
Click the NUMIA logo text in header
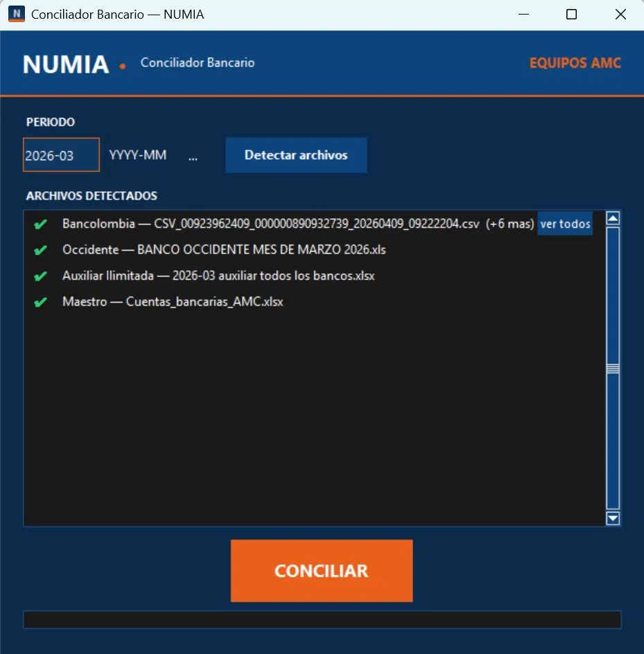point(66,64)
